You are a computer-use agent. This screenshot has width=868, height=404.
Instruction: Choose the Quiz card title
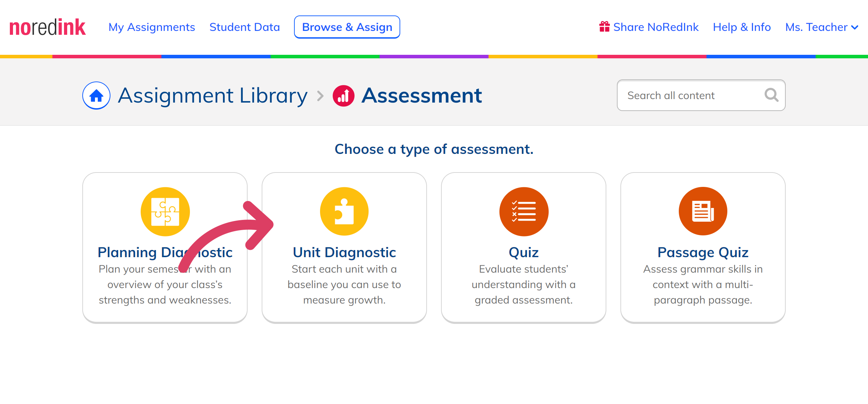[524, 252]
